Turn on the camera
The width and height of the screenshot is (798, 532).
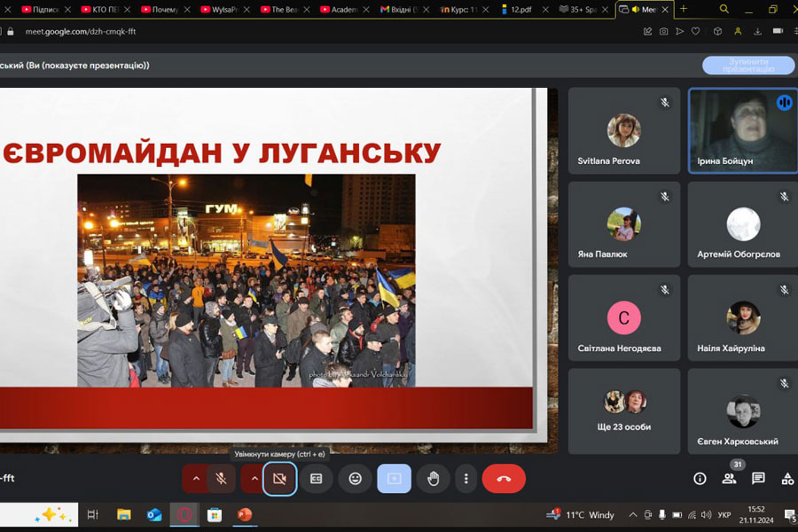(279, 479)
